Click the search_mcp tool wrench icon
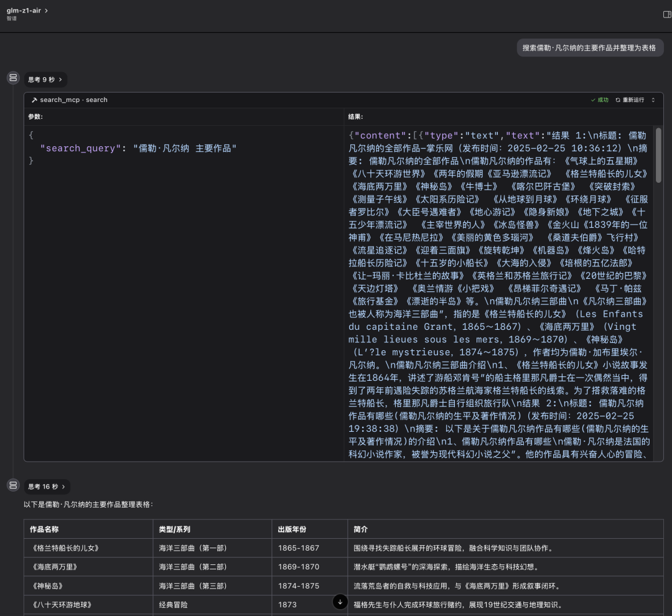Viewport: 672px width, 616px height. click(34, 100)
